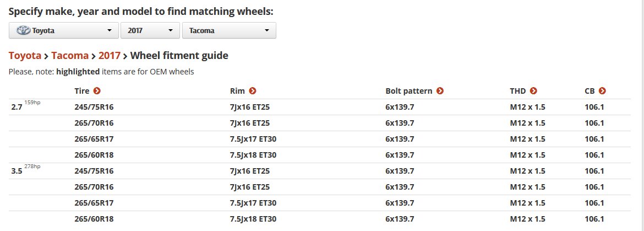Click the red arrow icon beside THD
Image resolution: width=644 pixels, height=231 pixels.
pyautogui.click(x=533, y=91)
